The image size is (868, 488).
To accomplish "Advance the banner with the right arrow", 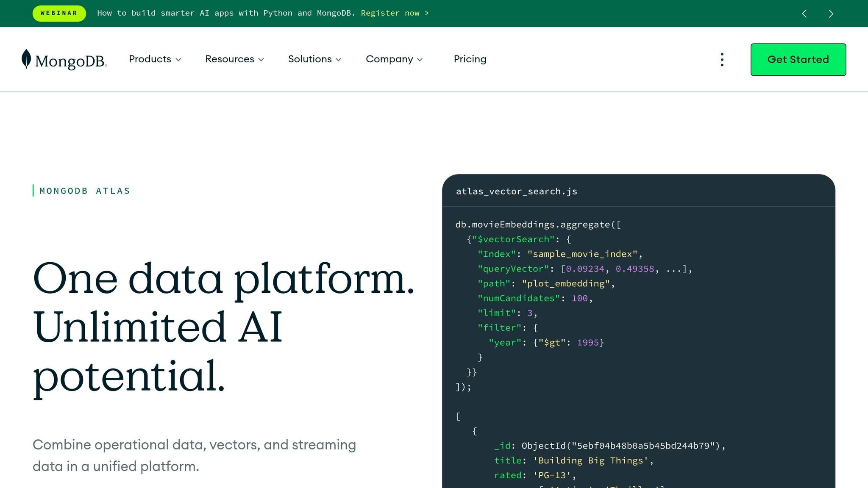I will coord(831,13).
